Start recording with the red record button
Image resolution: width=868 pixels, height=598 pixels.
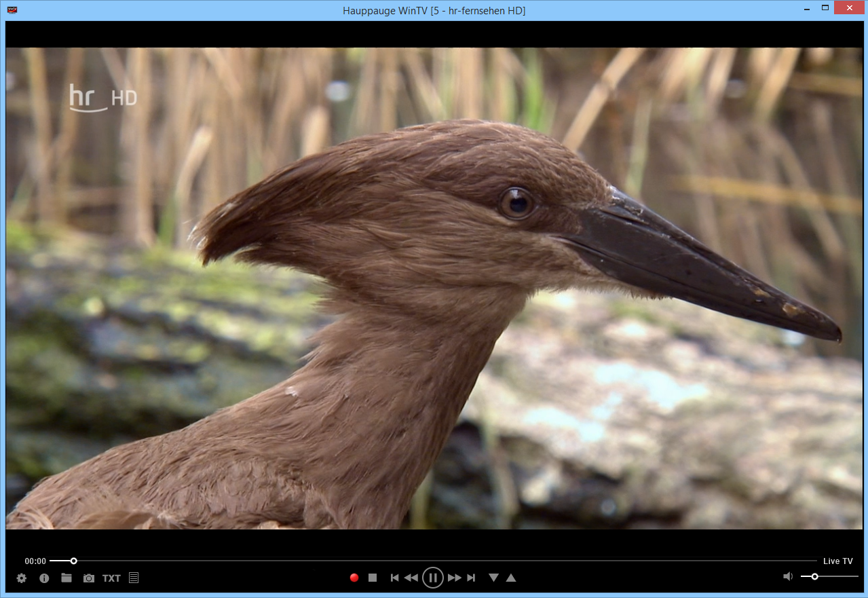354,578
